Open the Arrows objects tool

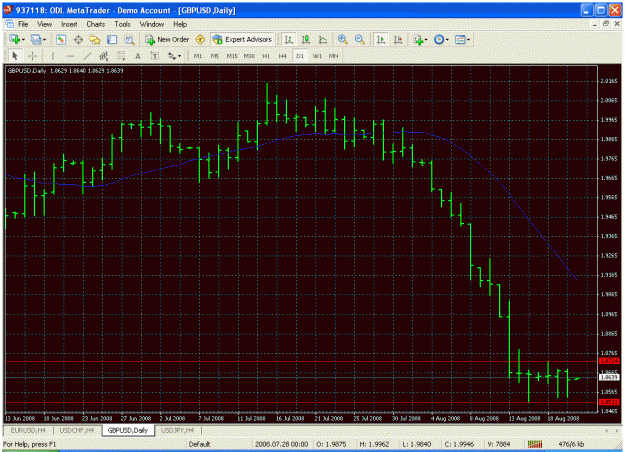(172, 56)
